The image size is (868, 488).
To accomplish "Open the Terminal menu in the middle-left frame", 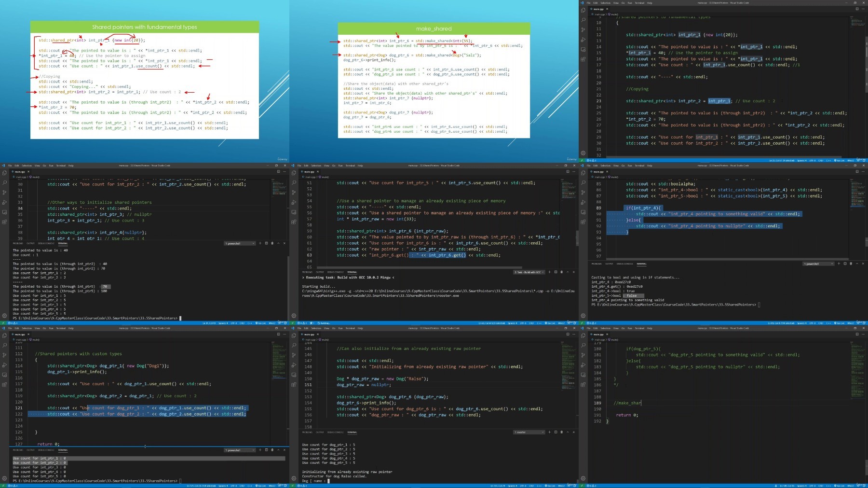I will pos(61,166).
